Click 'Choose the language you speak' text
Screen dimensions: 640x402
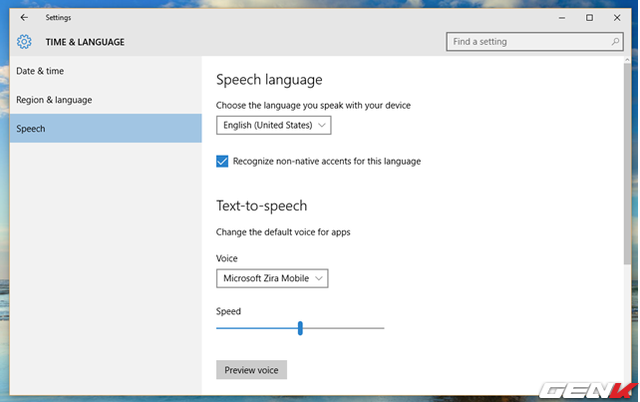coord(313,106)
